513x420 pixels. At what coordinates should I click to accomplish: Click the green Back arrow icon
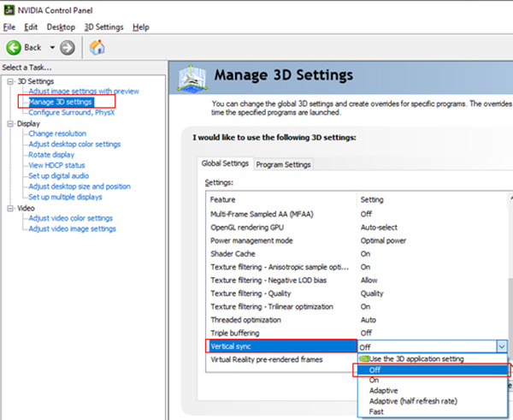(14, 47)
